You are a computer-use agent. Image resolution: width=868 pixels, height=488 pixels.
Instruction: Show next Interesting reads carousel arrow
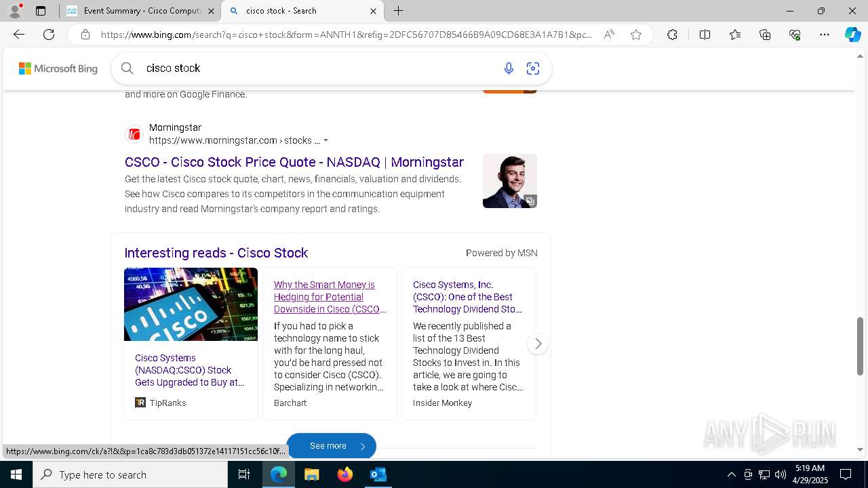coord(538,344)
